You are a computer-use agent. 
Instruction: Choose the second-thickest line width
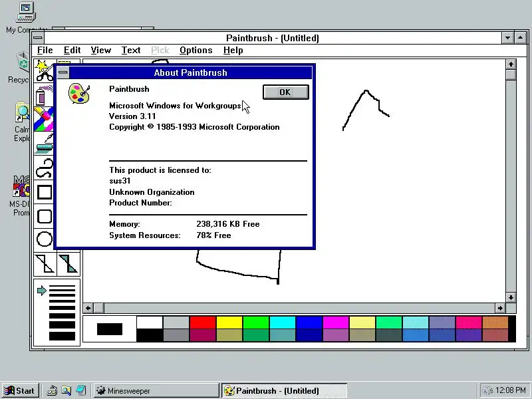(62, 325)
